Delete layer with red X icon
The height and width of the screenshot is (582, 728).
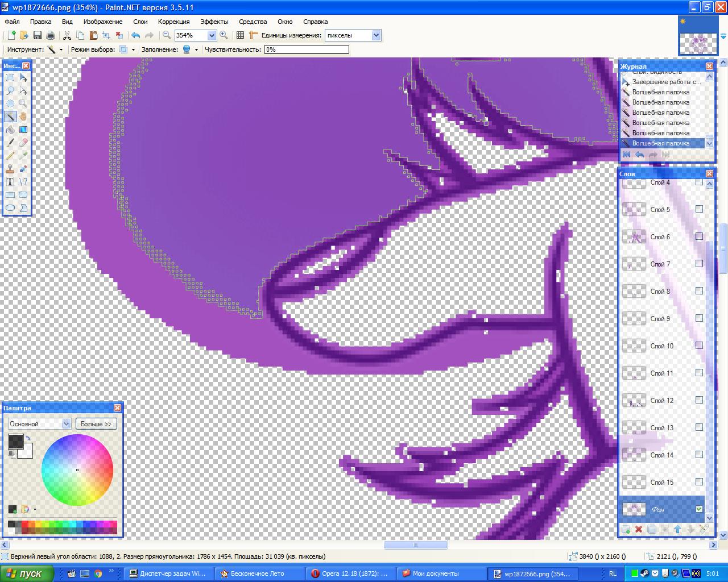tap(638, 529)
